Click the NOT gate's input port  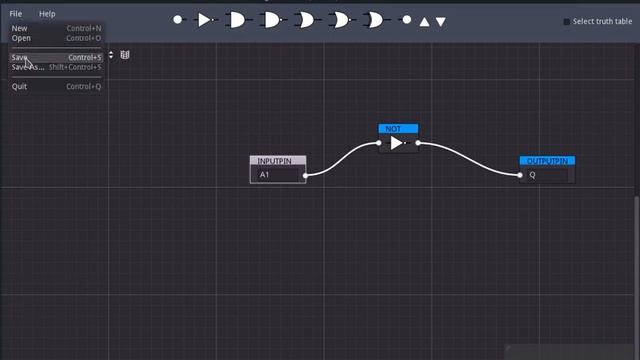[379, 143]
